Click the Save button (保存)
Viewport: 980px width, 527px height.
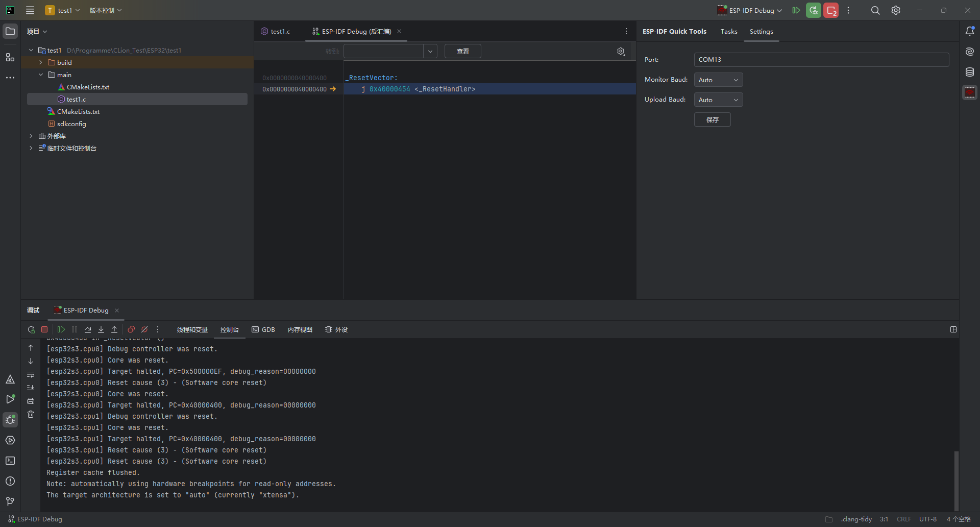tap(712, 119)
